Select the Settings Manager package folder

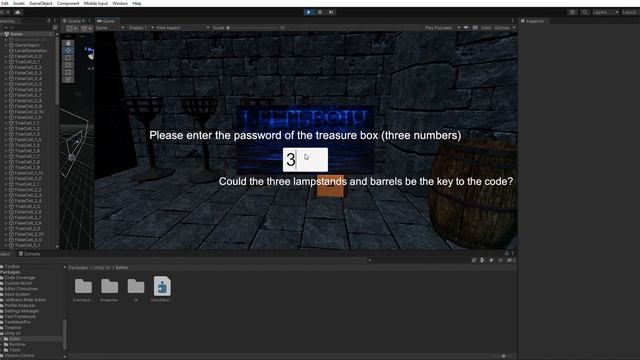point(20,311)
